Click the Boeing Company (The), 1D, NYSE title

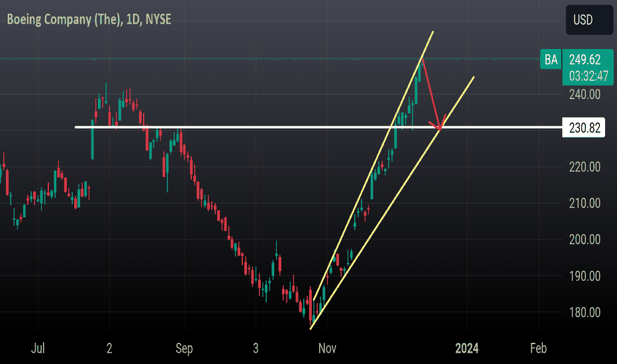[x=89, y=19]
